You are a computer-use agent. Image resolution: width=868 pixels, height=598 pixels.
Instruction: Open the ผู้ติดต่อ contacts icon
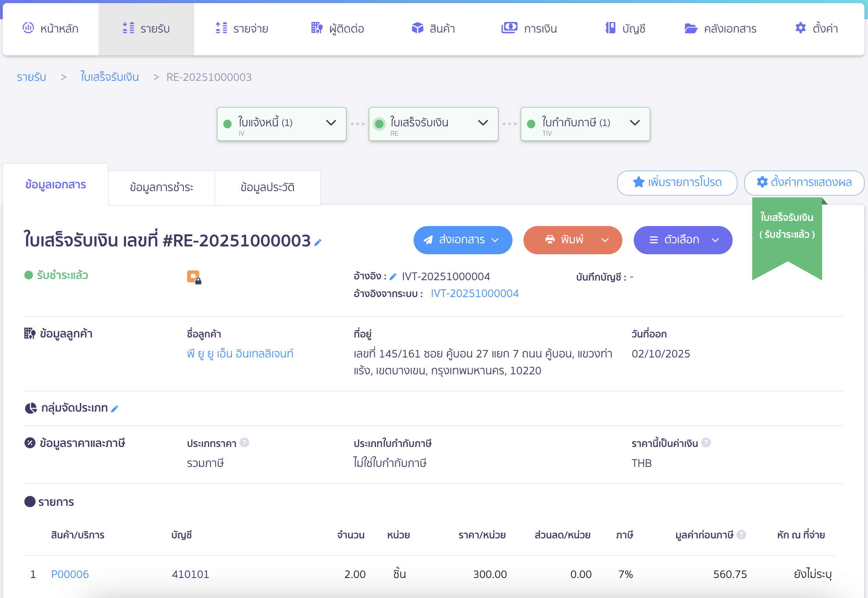(x=316, y=28)
